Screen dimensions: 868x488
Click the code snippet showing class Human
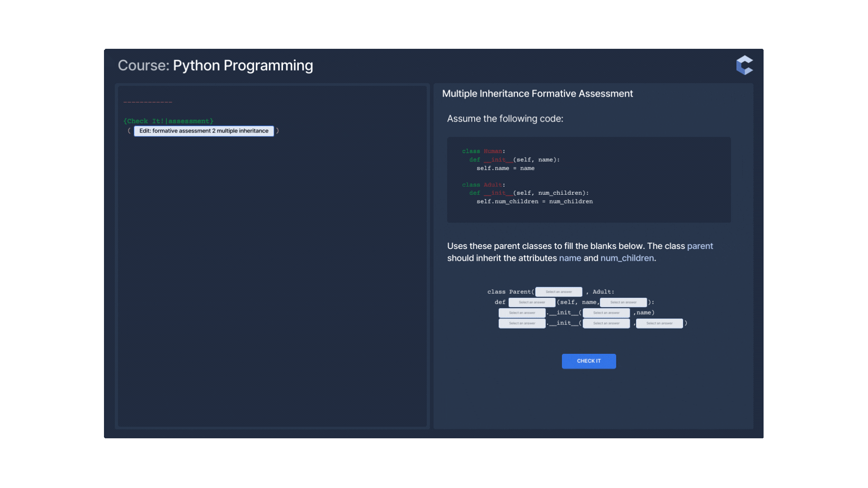(x=588, y=179)
